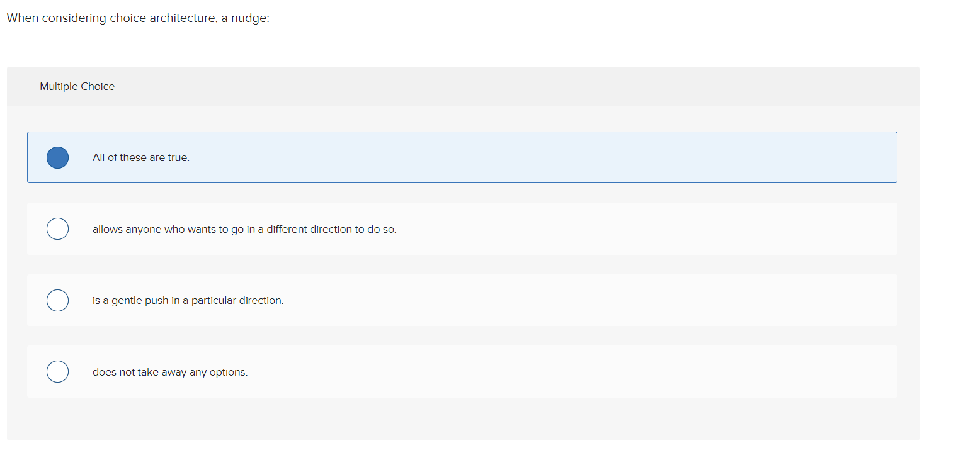
Task: Choose the answer 'does not take away any options'
Action: (170, 371)
